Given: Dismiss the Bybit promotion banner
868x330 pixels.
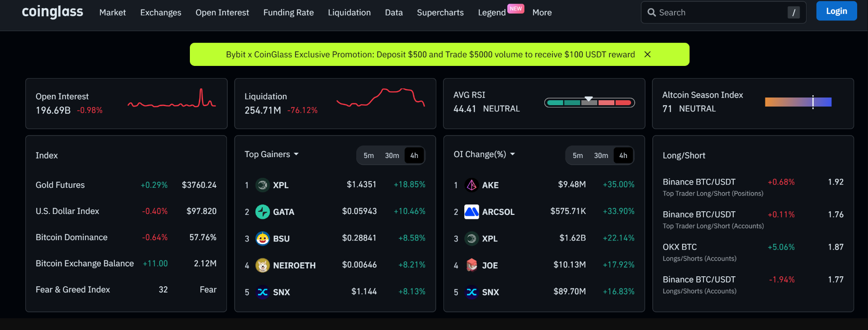Looking at the screenshot, I should [x=647, y=54].
